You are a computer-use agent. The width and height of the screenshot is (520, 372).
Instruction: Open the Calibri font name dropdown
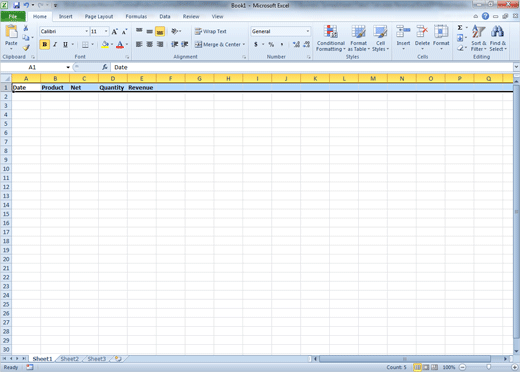pos(87,31)
